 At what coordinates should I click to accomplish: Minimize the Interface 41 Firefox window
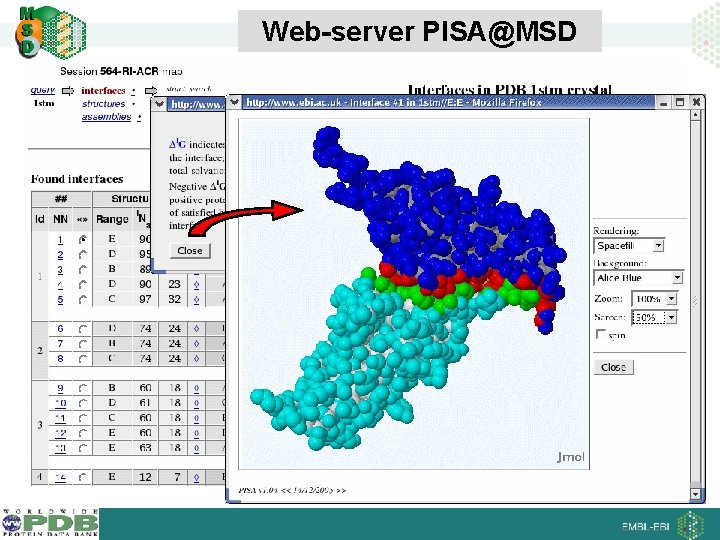click(x=663, y=102)
